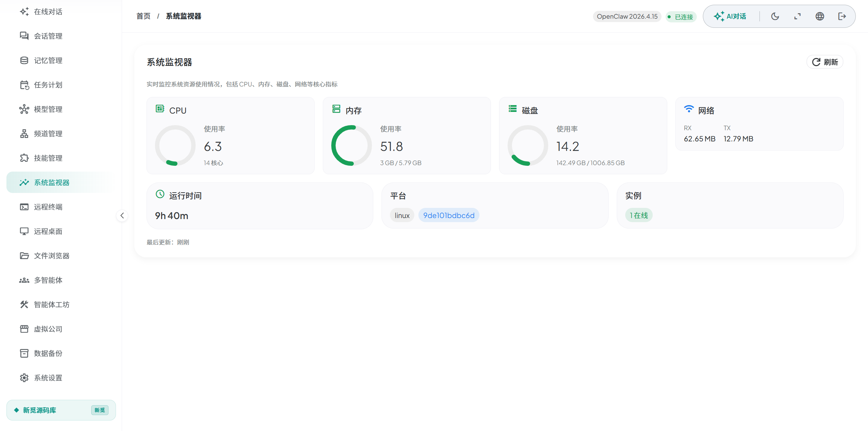The image size is (868, 431).
Task: Open 任务计划 calendar icon
Action: (x=24, y=85)
